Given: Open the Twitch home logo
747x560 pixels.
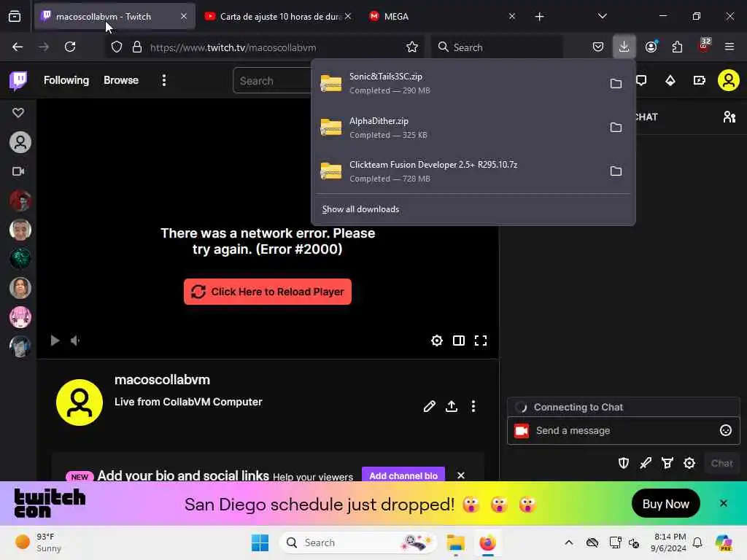Looking at the screenshot, I should pyautogui.click(x=18, y=80).
